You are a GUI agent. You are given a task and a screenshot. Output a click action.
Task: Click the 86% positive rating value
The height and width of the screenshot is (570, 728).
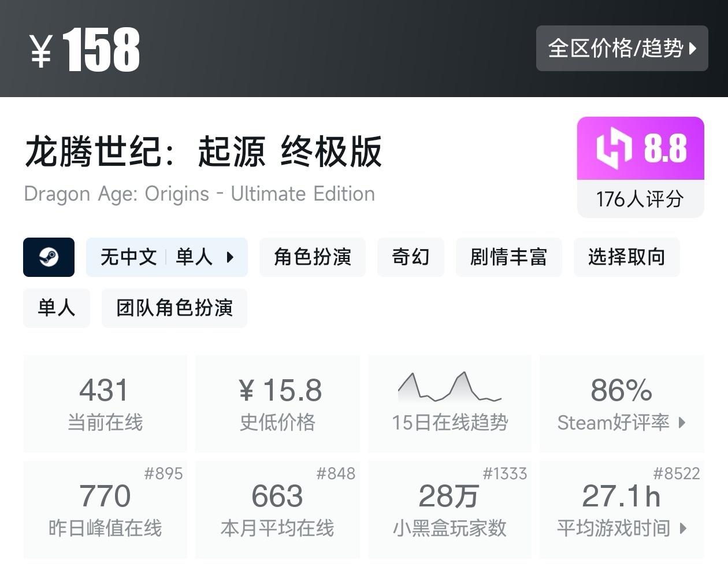[621, 391]
